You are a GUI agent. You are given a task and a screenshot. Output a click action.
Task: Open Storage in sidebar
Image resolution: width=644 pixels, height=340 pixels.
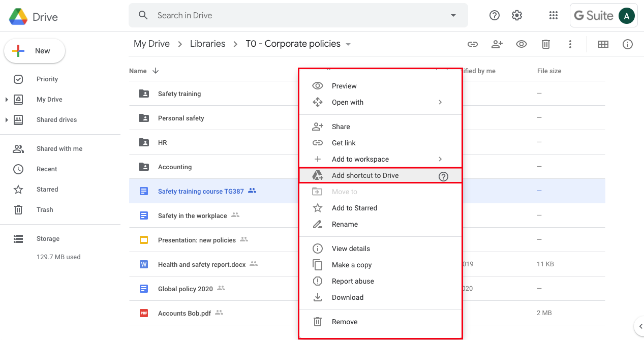point(48,239)
